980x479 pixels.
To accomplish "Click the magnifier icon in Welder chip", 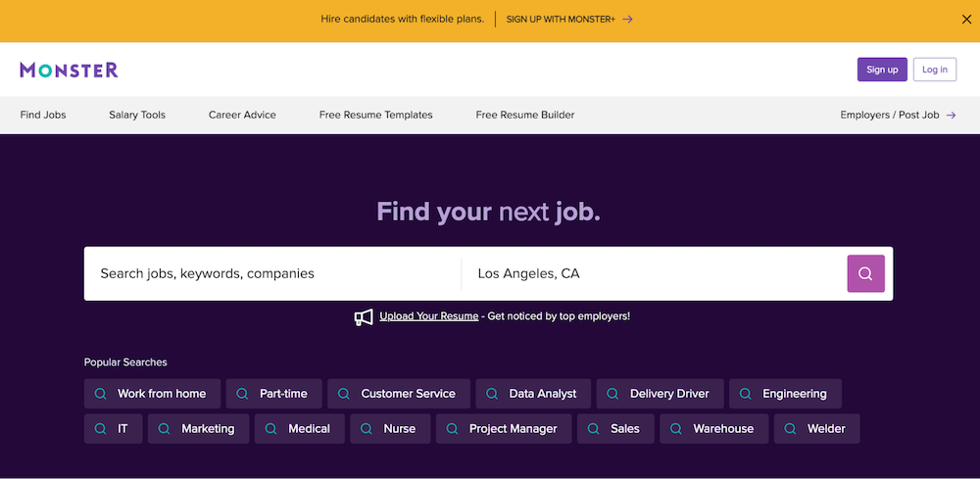I will pos(790,429).
